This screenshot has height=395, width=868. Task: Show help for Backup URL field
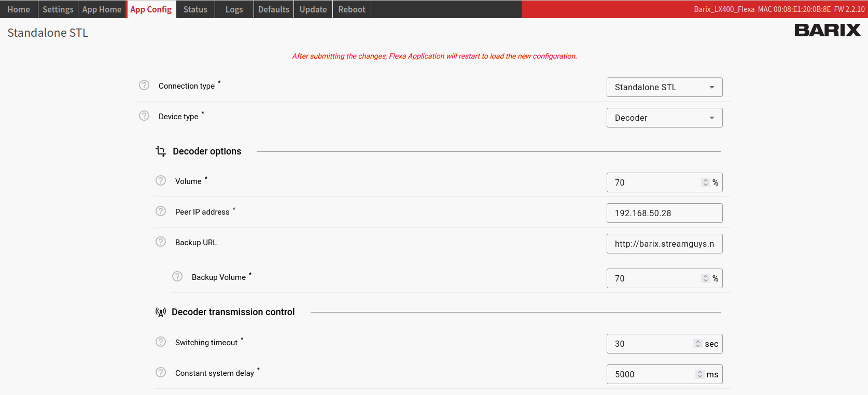pos(161,242)
